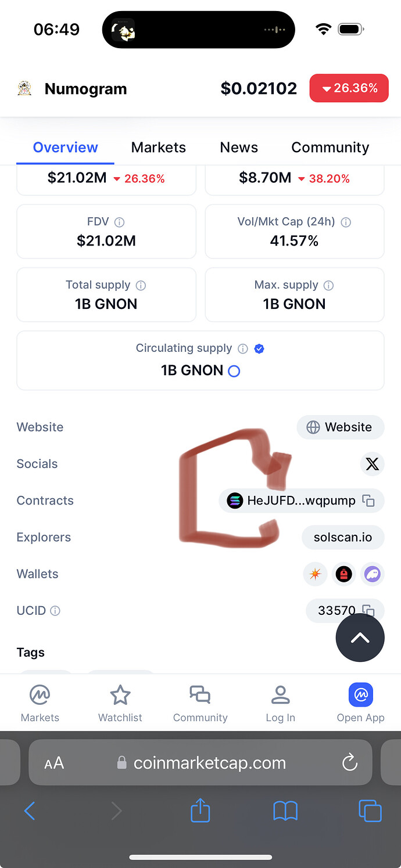Tap Safari's share icon

click(x=200, y=811)
